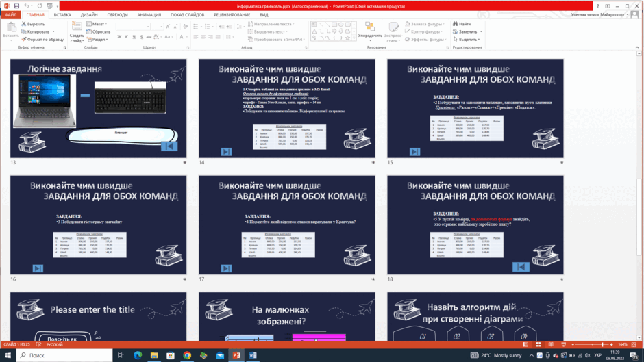Toggle strikethrough abc formatting
644x362 pixels.
click(x=149, y=37)
